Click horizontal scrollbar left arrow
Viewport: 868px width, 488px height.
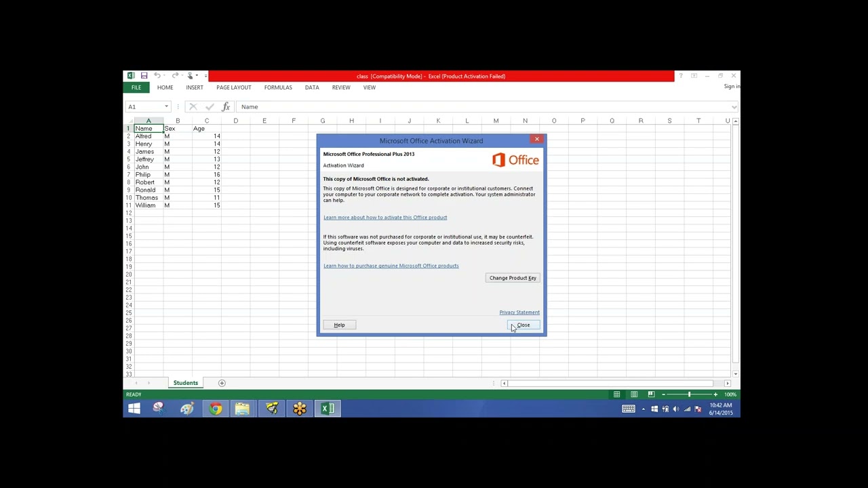click(504, 384)
